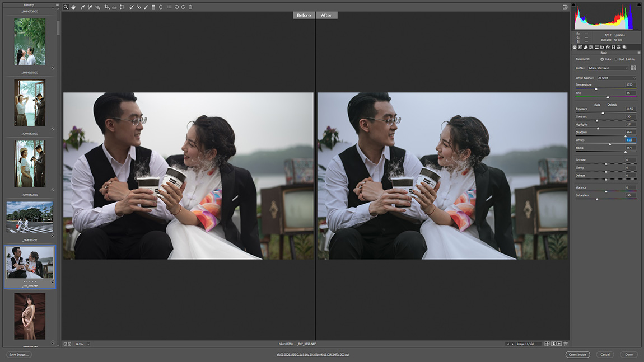Select the Hand tool
644x362 pixels.
pos(73,7)
